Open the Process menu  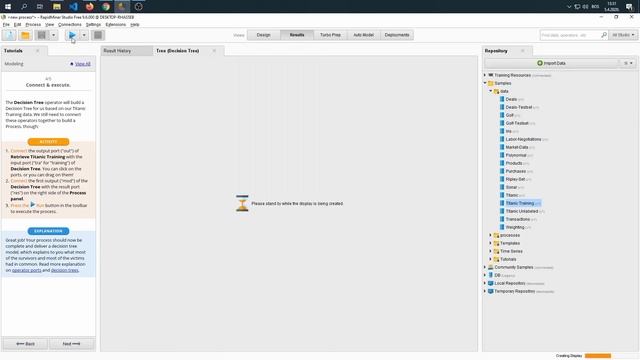[33, 24]
